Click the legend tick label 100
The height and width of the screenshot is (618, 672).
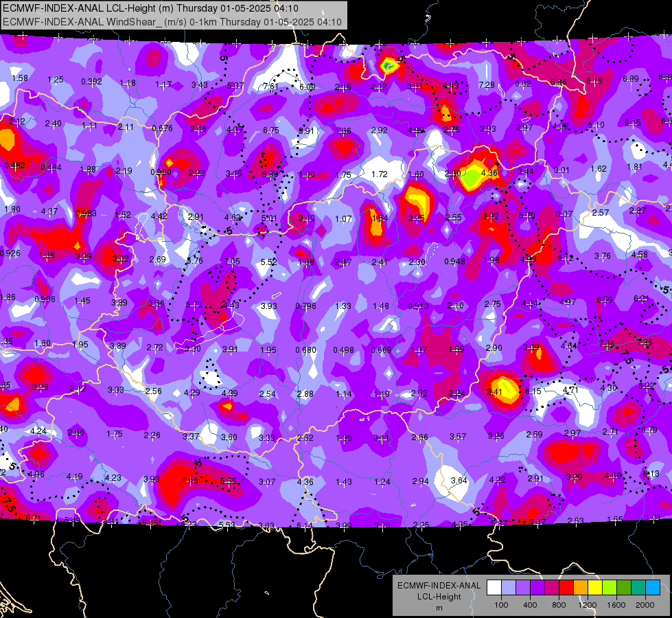(x=501, y=605)
